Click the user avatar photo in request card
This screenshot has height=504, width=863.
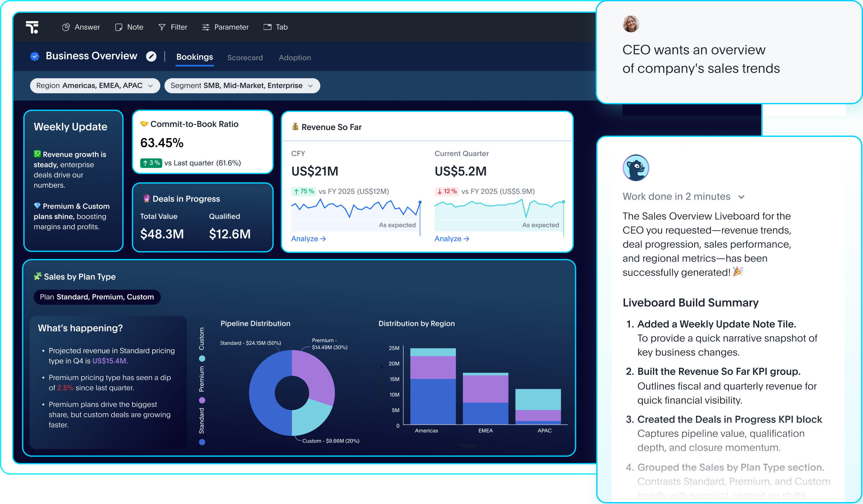point(631,24)
